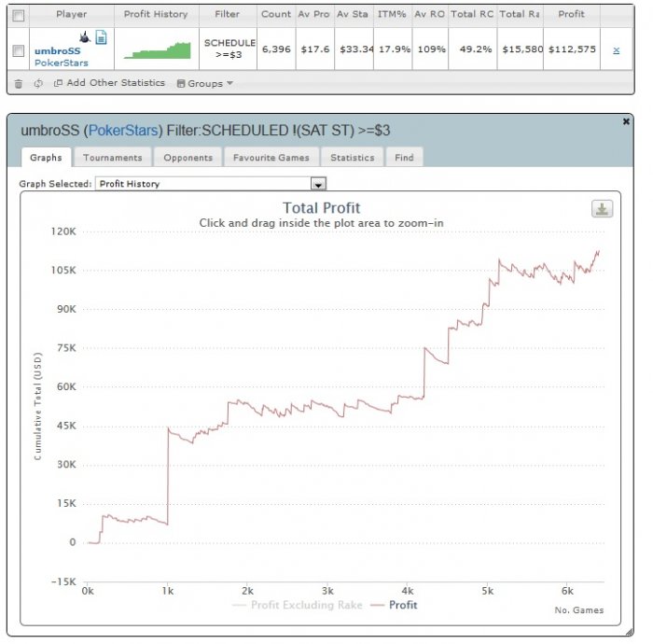Sort by the Player column header

pyautogui.click(x=72, y=14)
